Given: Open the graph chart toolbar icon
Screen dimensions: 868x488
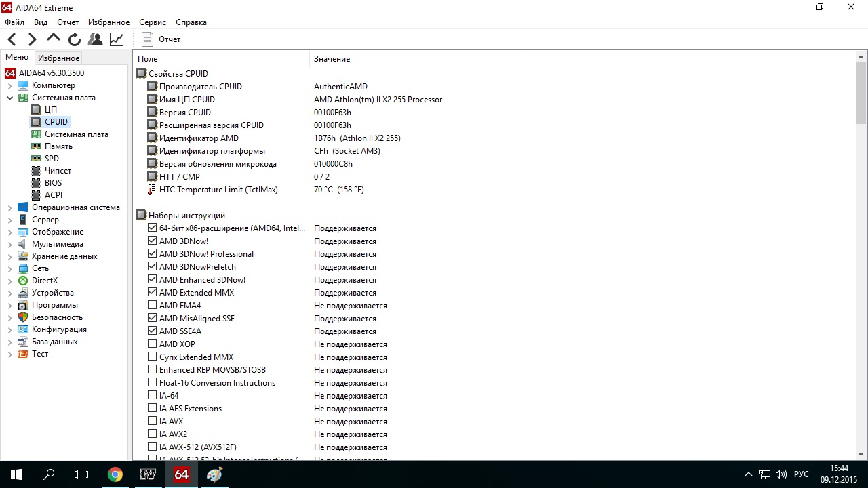Looking at the screenshot, I should pyautogui.click(x=117, y=39).
